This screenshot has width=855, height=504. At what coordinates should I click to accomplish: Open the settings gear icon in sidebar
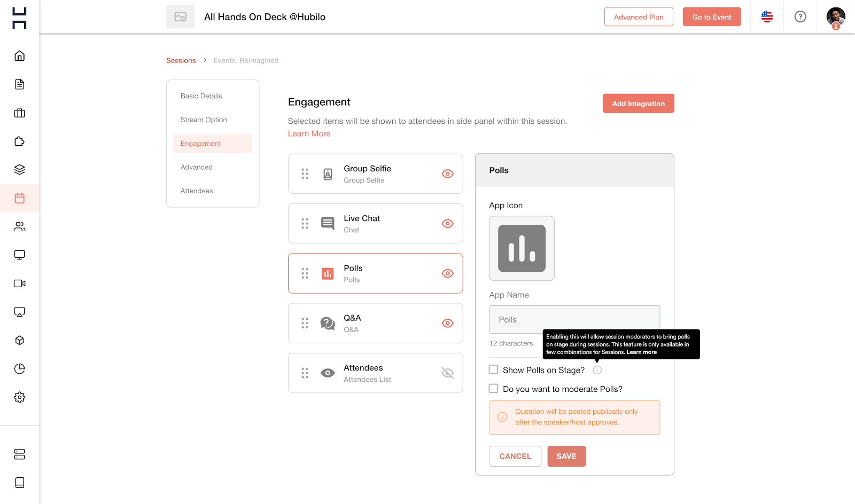coord(20,397)
